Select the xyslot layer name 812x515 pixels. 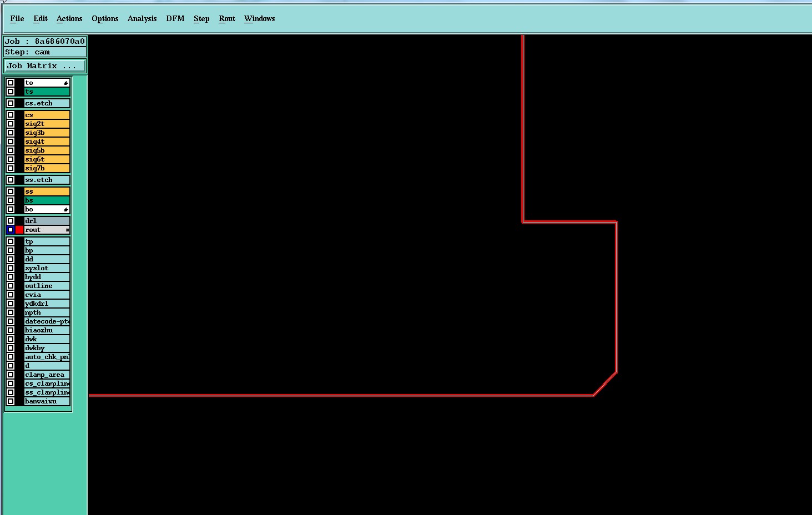[47, 268]
